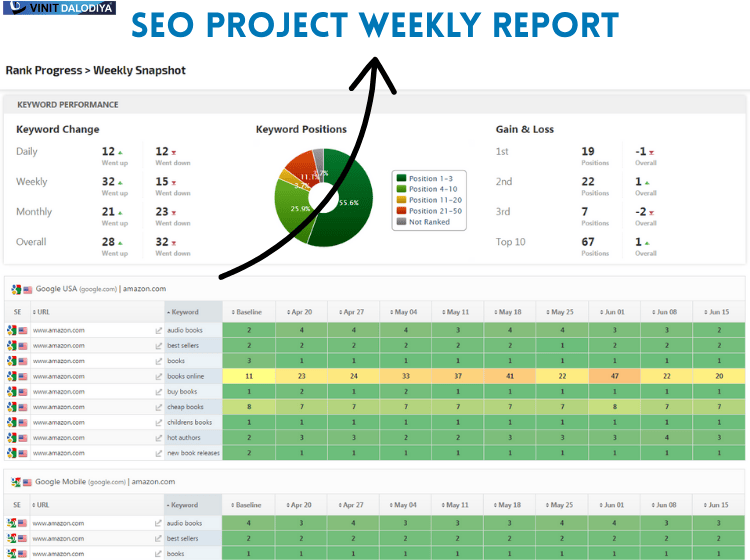
Task: Click Monthly went up value 21
Action: click(108, 212)
